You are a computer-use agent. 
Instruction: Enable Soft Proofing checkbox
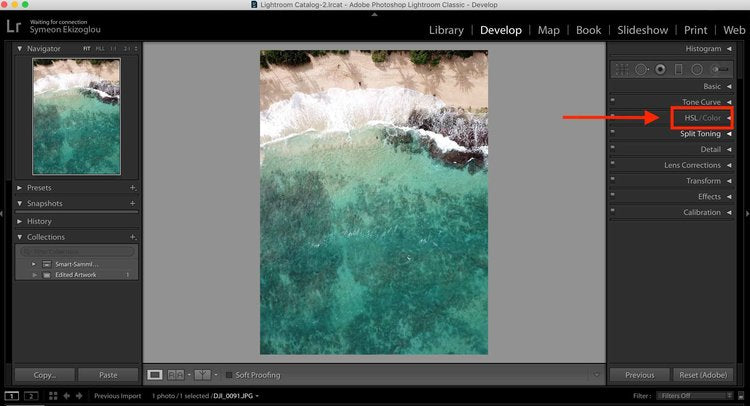[229, 375]
